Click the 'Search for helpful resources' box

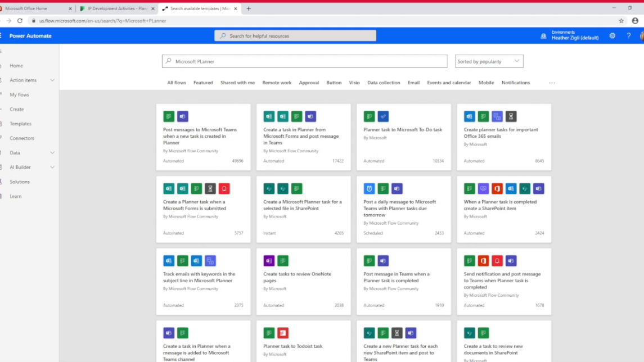pyautogui.click(x=295, y=36)
